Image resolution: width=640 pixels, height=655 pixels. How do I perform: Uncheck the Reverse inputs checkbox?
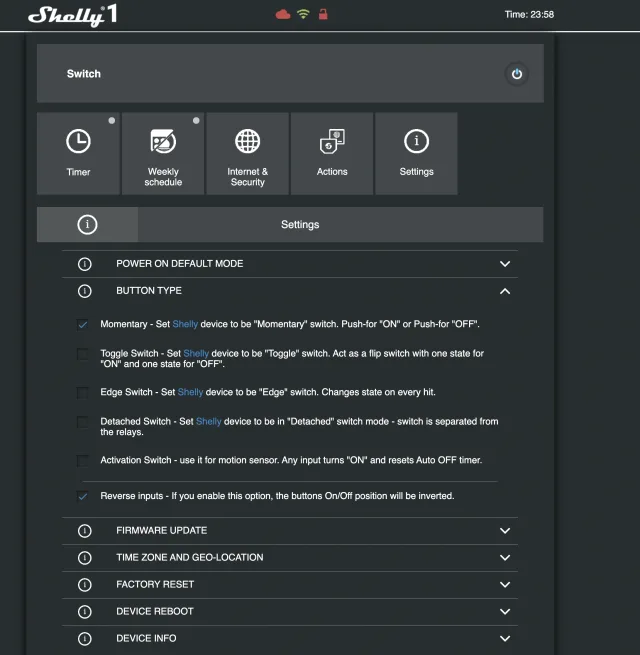click(x=83, y=496)
